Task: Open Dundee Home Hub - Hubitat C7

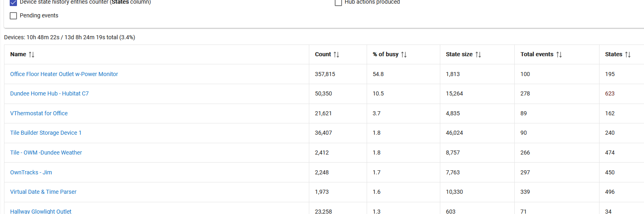Action: (x=49, y=93)
